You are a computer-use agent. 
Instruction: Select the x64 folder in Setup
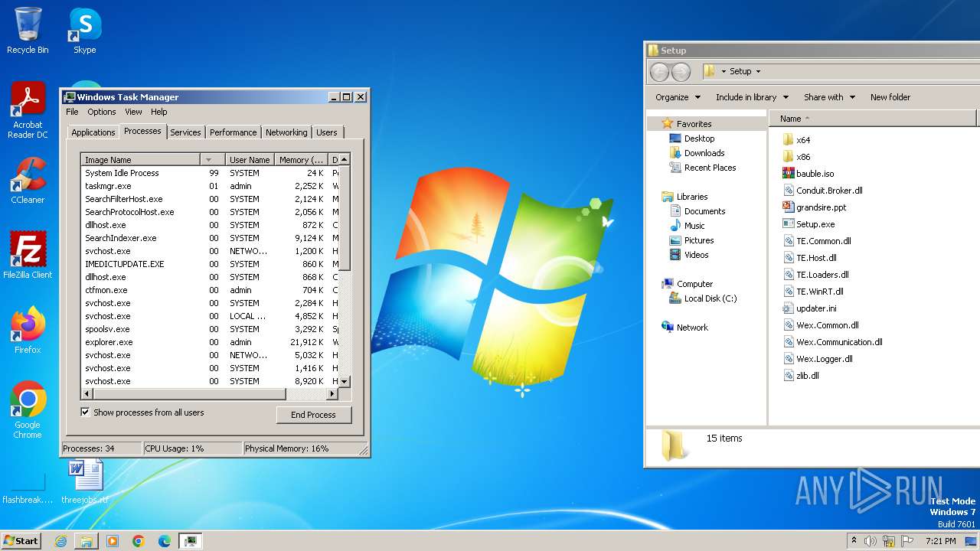[796, 140]
